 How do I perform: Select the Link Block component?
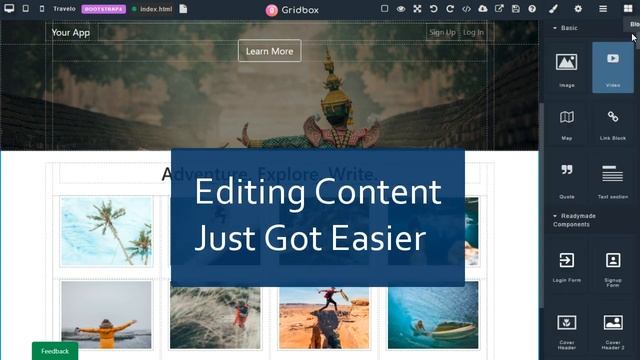click(x=613, y=123)
